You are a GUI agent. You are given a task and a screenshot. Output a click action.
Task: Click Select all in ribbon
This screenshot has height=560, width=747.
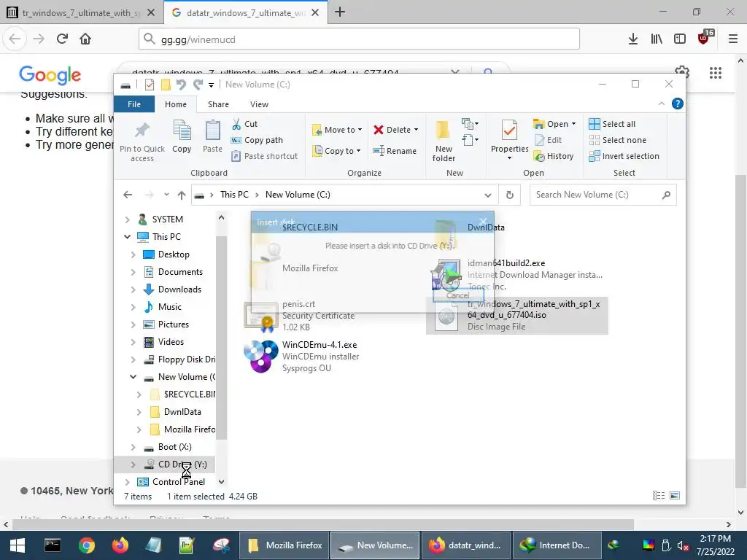point(612,124)
